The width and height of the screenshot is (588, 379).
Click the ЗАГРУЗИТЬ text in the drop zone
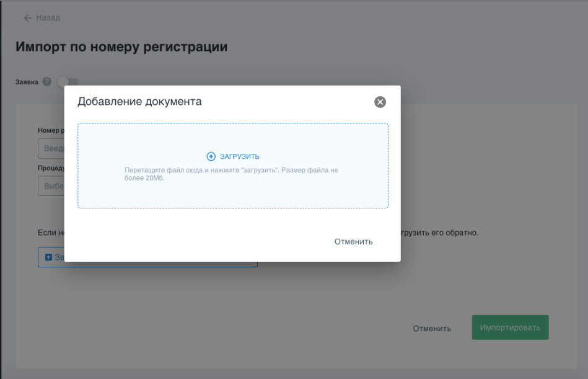coord(239,156)
